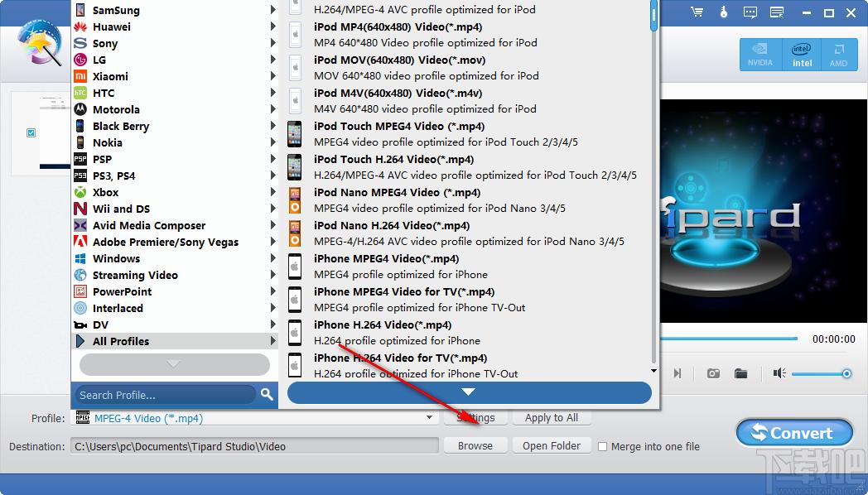Screen dimensions: 868x495
Task: Jump to next frame in player
Action: (677, 373)
